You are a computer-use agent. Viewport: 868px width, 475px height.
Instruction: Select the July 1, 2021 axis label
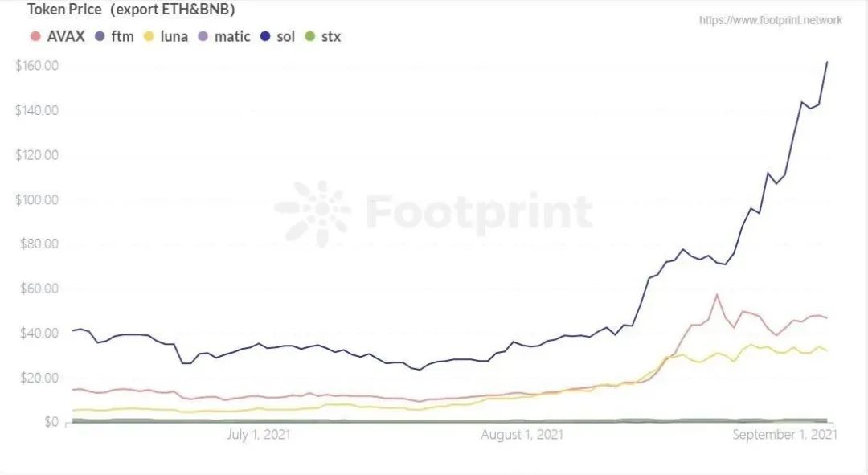259,435
